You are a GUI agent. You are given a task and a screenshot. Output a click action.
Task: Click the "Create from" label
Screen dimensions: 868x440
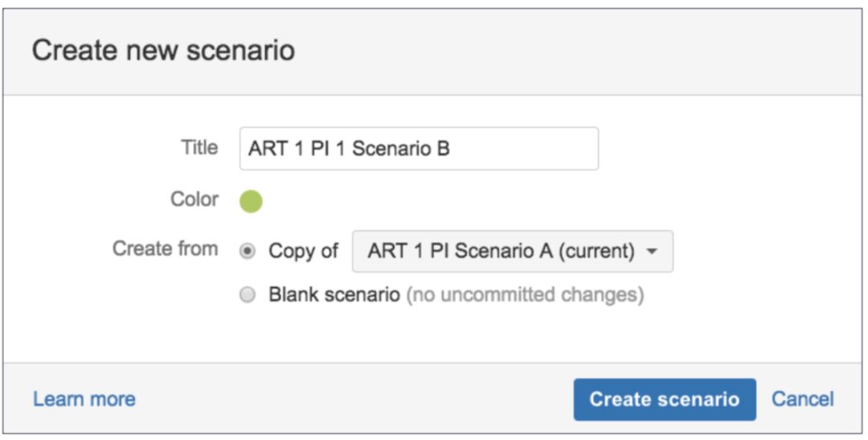(165, 249)
